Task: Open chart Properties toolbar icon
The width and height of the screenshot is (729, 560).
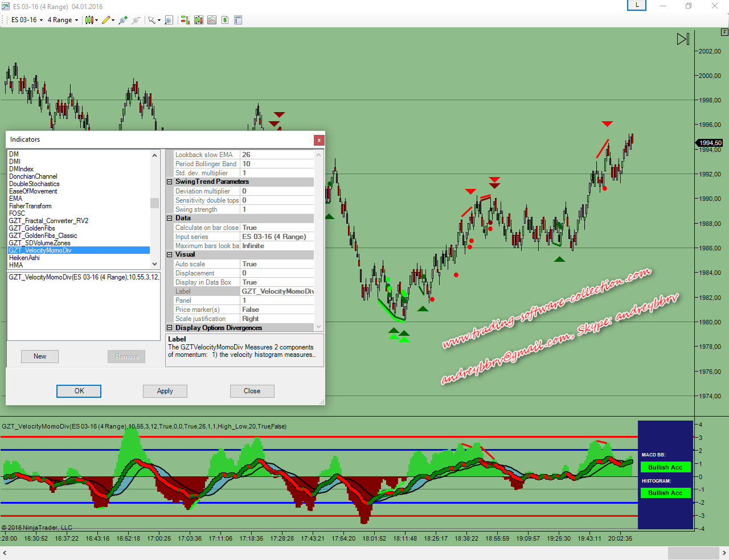Action: [x=238, y=20]
